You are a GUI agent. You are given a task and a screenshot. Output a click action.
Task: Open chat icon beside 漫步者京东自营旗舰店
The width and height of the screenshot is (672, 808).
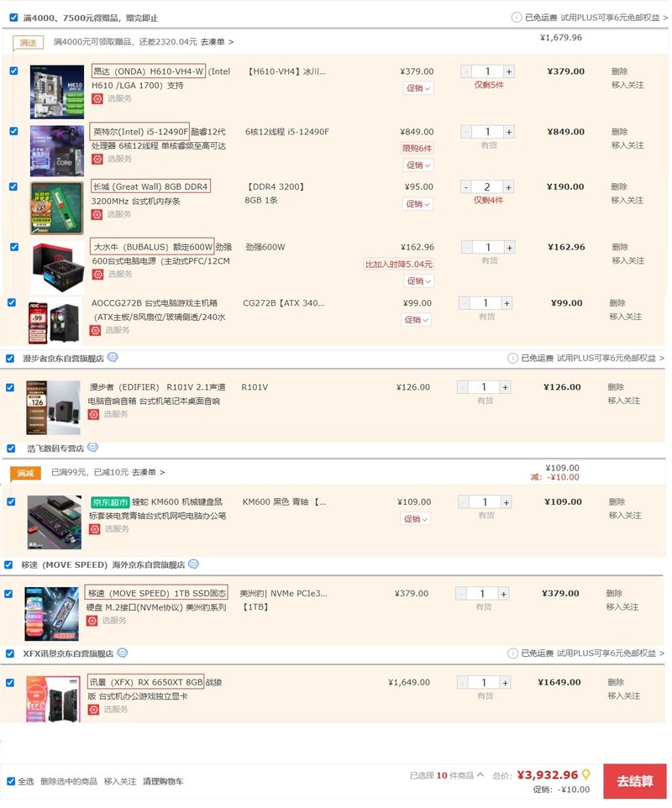pyautogui.click(x=113, y=357)
